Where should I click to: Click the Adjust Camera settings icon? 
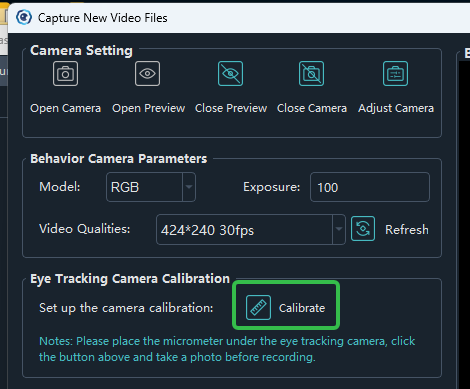coord(395,74)
